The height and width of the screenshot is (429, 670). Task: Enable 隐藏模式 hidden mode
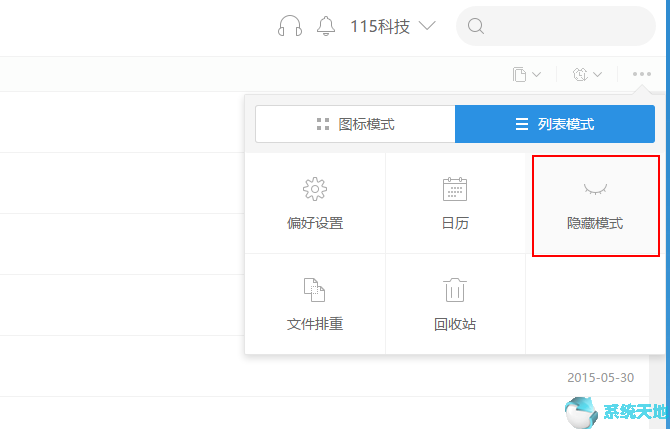point(596,206)
